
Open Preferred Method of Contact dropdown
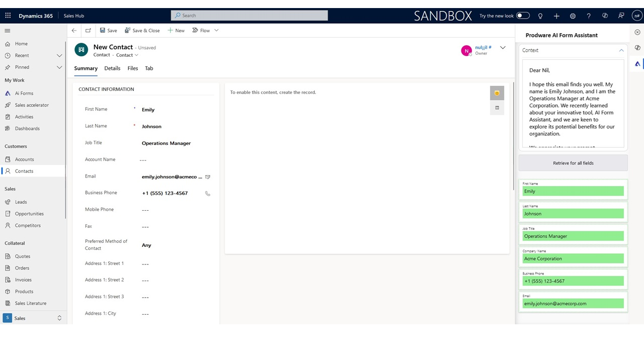point(176,245)
